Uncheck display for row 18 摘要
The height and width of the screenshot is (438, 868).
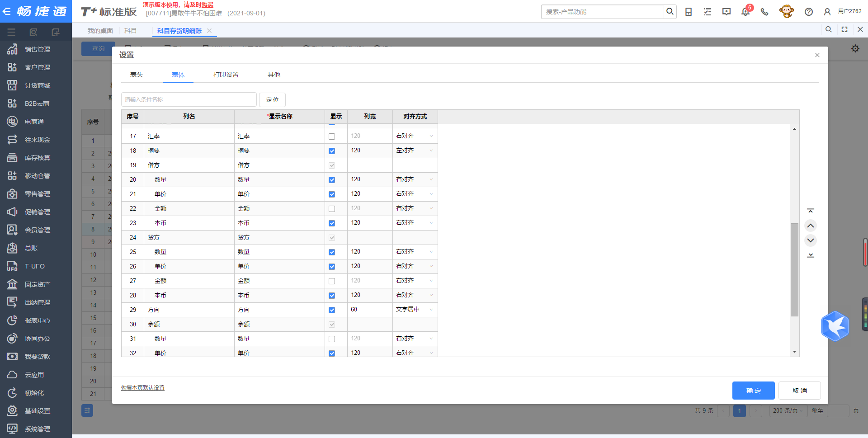point(332,151)
